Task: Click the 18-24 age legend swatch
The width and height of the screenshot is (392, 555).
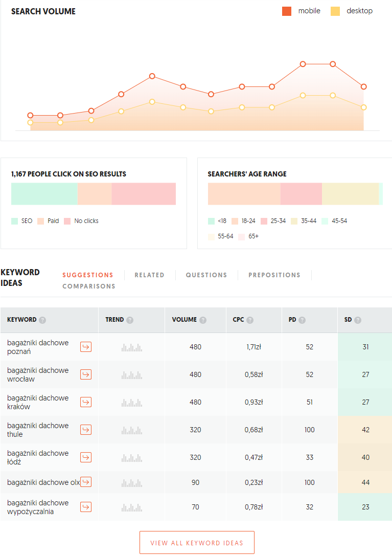Action: click(x=235, y=221)
